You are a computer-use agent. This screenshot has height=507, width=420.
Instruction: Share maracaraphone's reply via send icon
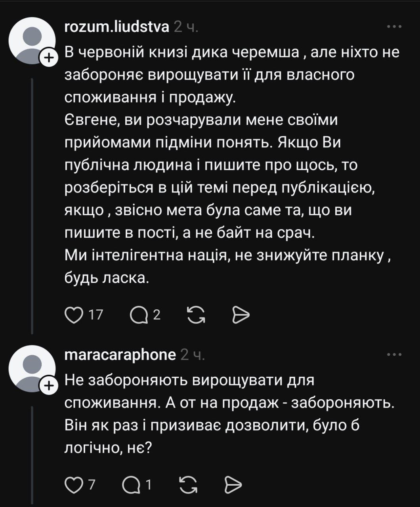point(233,485)
